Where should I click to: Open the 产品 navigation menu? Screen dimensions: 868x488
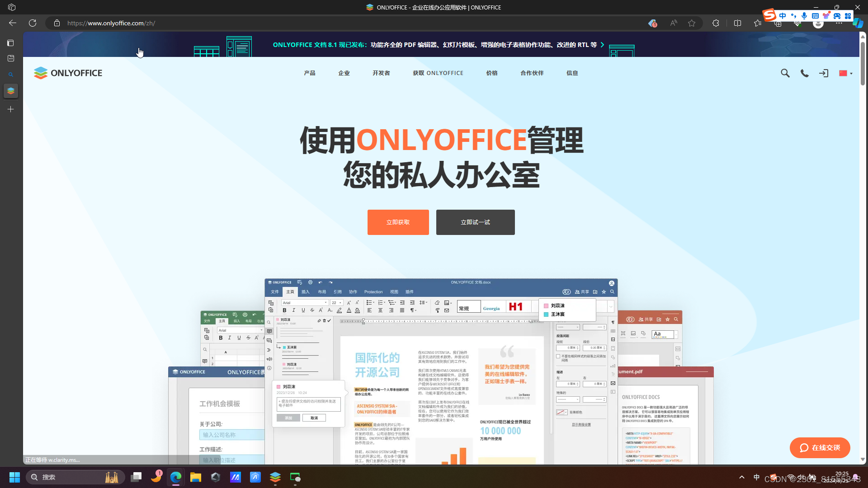(x=310, y=73)
